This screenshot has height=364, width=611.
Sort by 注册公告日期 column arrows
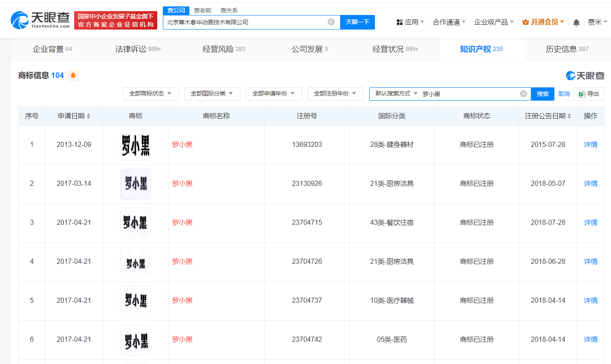click(569, 116)
